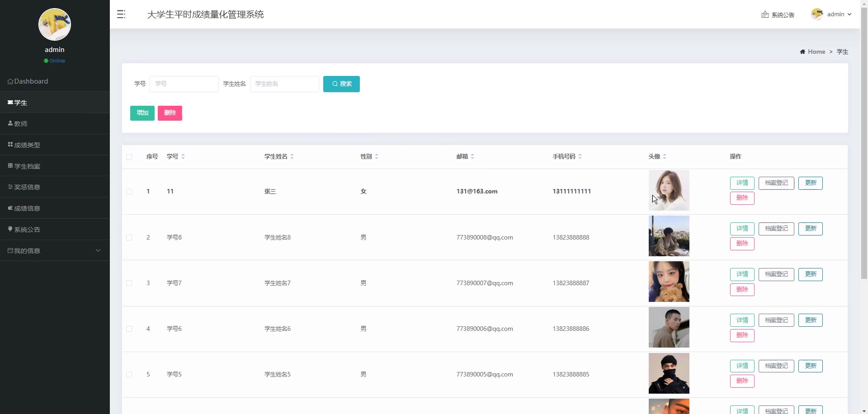Open 系统公告 in the sidebar
Screen dimensions: 868x414
[55, 230]
